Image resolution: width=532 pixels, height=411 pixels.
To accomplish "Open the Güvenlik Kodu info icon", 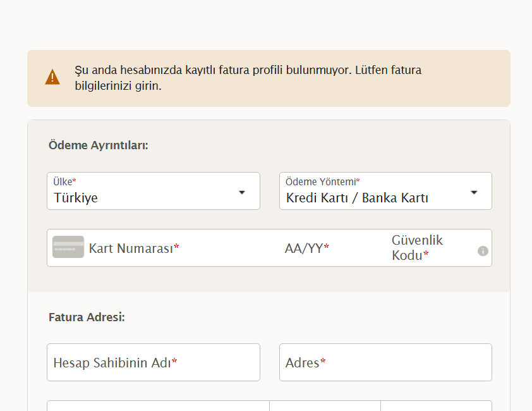I will 483,251.
